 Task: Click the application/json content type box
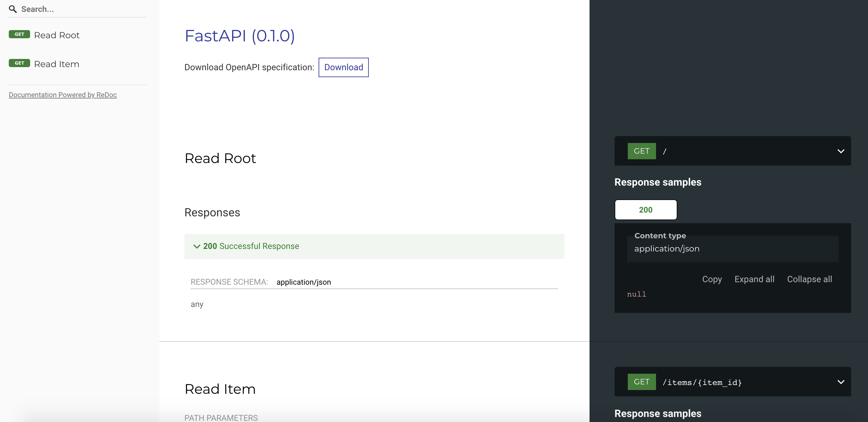coord(732,249)
